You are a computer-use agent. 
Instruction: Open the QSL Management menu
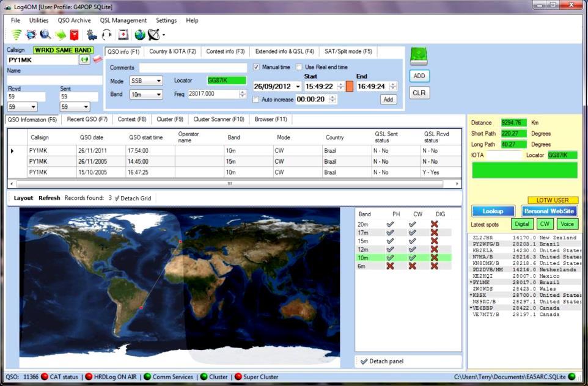tap(123, 20)
